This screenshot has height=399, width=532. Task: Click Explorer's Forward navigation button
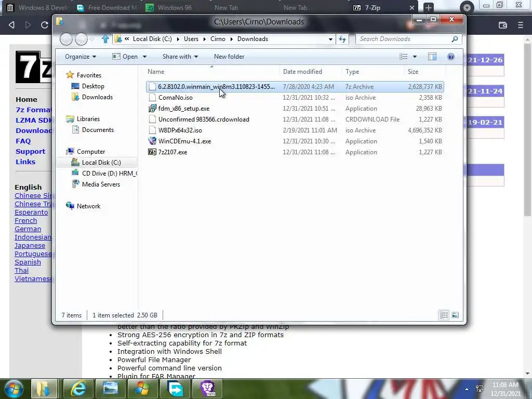click(81, 39)
